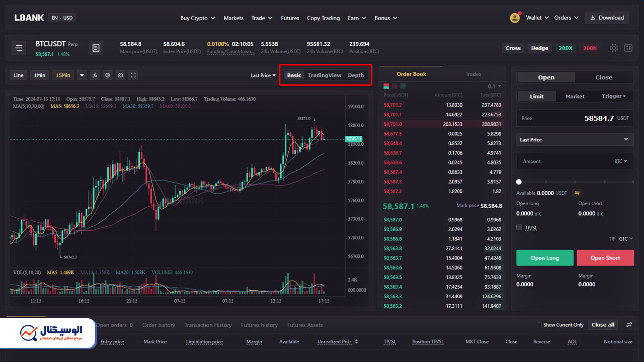Open the Order history tab
The width and height of the screenshot is (644, 362).
pyautogui.click(x=159, y=325)
